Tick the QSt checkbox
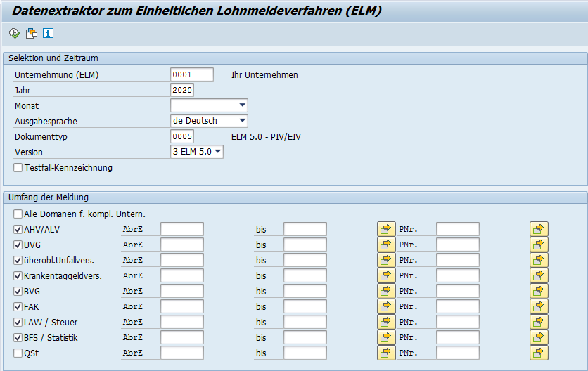The image size is (588, 371). click(18, 353)
